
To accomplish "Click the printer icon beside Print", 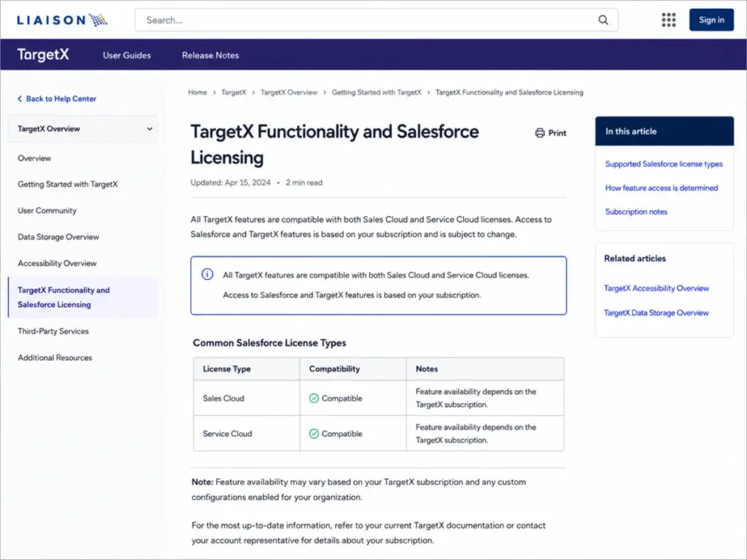I will tap(540, 133).
